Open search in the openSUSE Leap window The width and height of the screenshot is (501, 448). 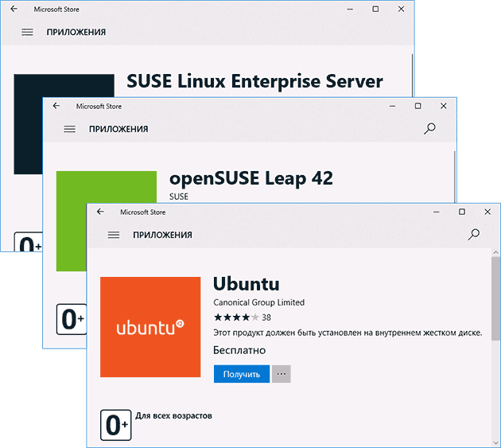tap(429, 129)
